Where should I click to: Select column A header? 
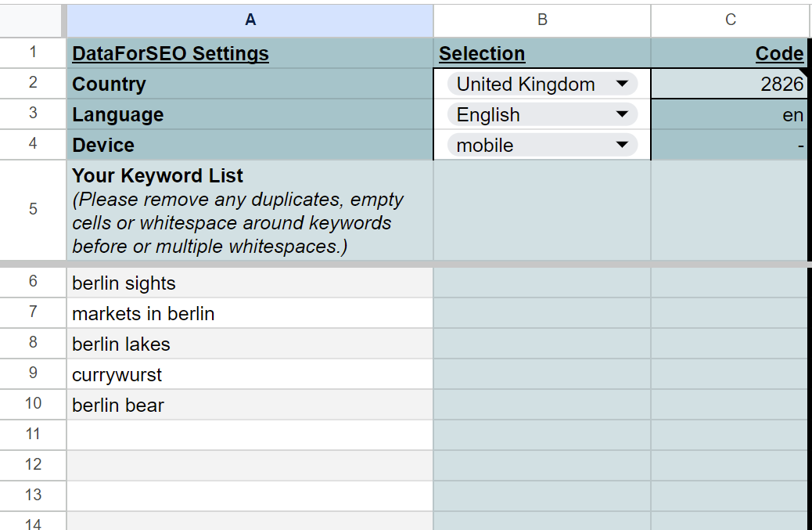tap(250, 20)
